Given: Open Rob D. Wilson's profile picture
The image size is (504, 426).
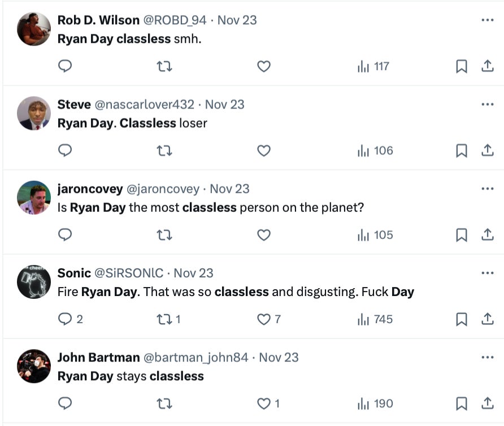Looking at the screenshot, I should (x=34, y=28).
